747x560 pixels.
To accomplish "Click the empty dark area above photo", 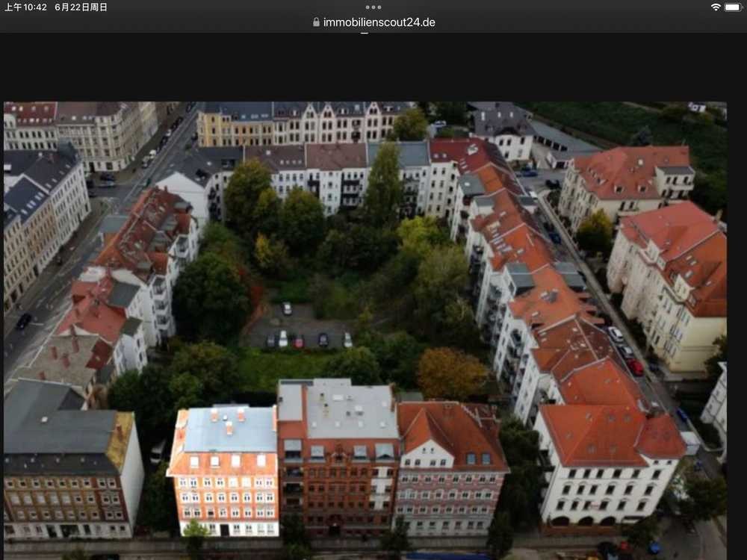I will pyautogui.click(x=373, y=67).
